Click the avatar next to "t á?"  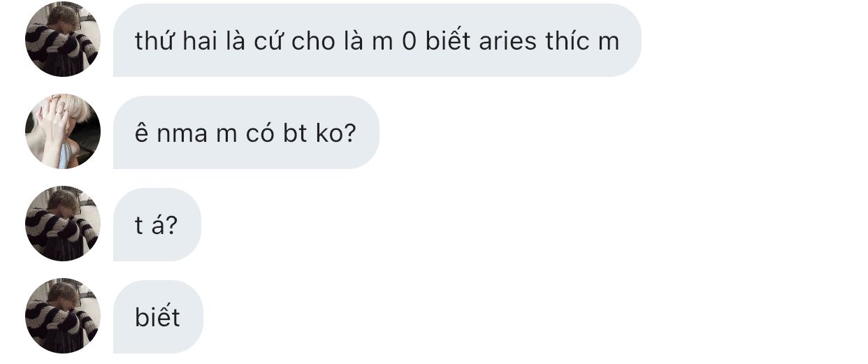pyautogui.click(x=63, y=224)
